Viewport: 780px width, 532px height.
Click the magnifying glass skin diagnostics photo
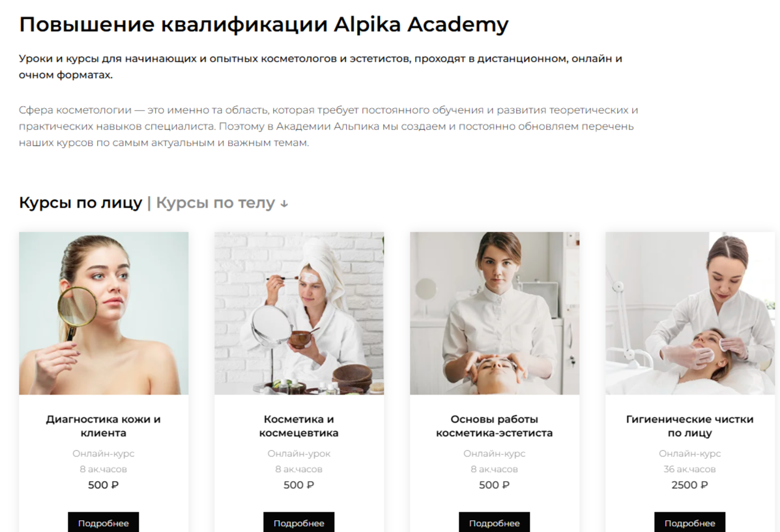click(x=104, y=313)
